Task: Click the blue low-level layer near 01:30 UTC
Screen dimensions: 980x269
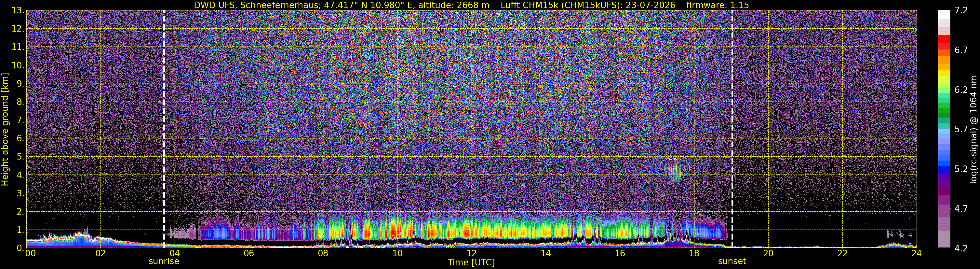Action: (x=82, y=242)
